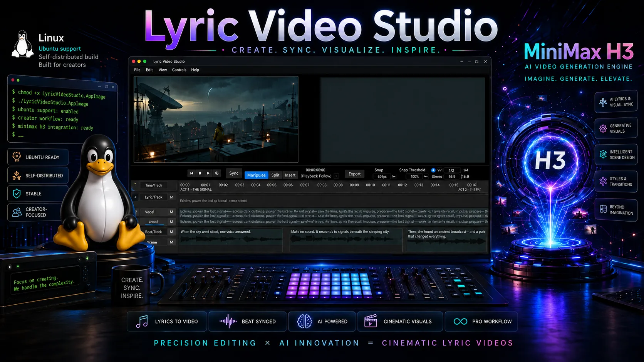Screen dimensions: 644x362
Task: Open the 100% snap threshold field
Action: 414,177
